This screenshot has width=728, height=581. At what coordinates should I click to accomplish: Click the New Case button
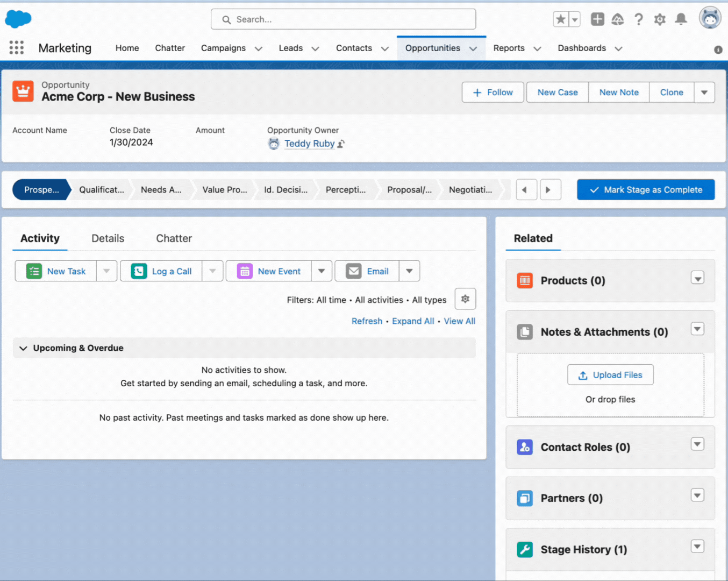coord(557,92)
